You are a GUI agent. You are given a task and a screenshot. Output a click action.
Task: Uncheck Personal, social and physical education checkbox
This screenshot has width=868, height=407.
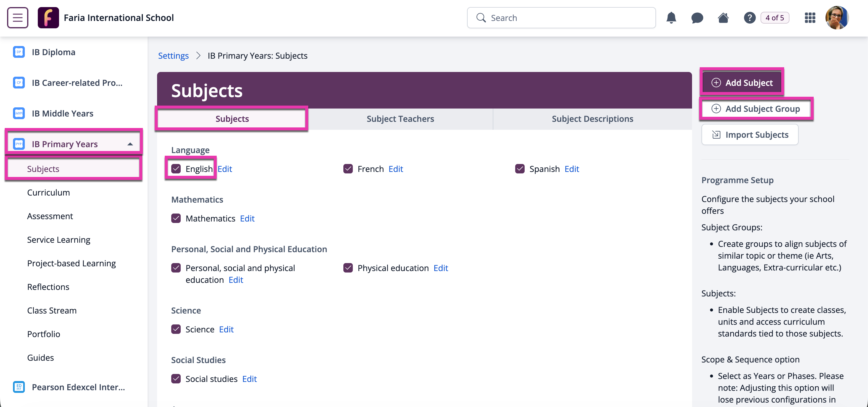pyautogui.click(x=176, y=268)
